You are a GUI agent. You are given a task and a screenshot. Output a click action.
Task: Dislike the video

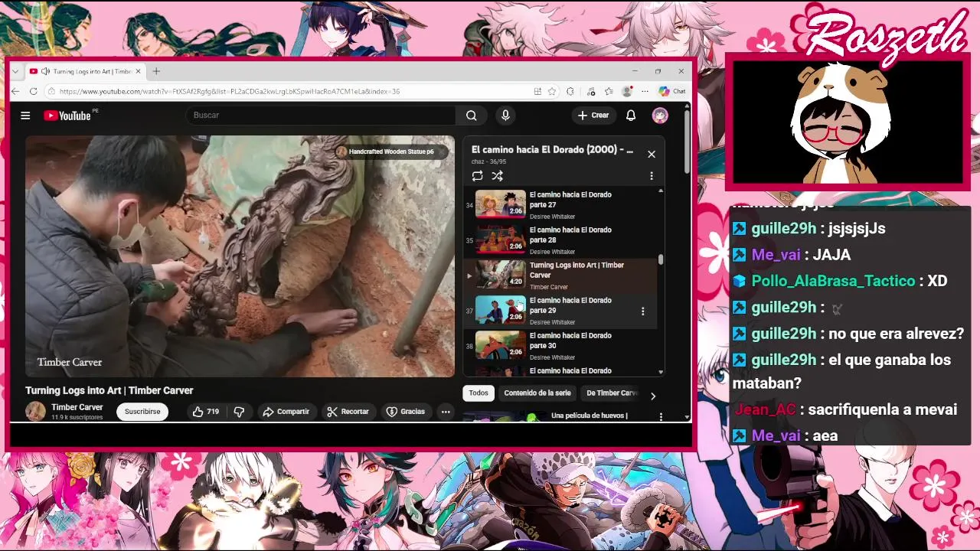coord(239,412)
